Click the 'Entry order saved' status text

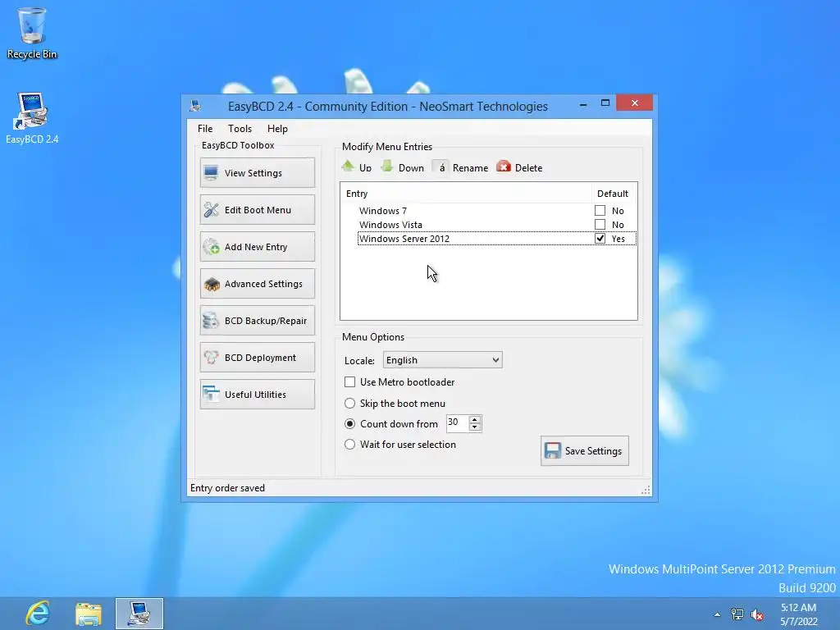click(227, 488)
